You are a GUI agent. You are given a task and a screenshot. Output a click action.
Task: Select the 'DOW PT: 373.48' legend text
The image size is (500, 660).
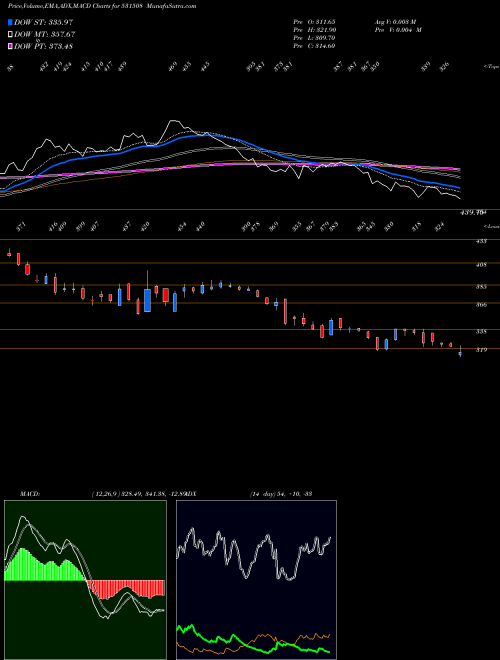(43, 46)
